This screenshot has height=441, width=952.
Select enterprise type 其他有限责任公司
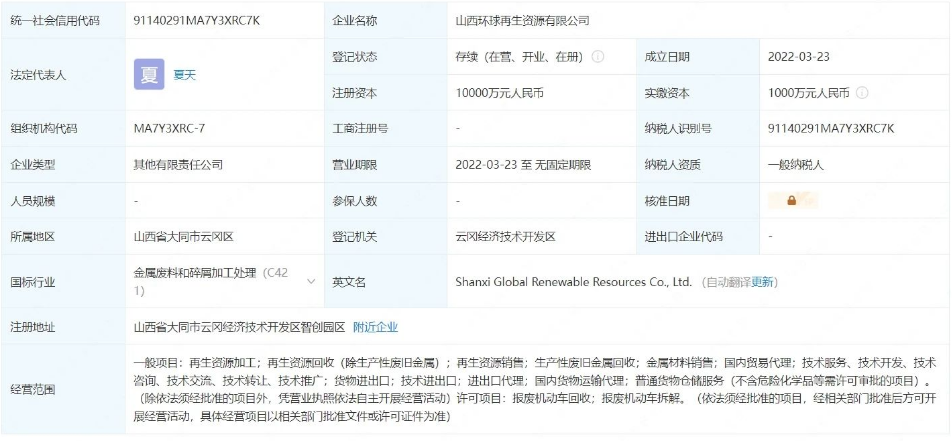178,165
